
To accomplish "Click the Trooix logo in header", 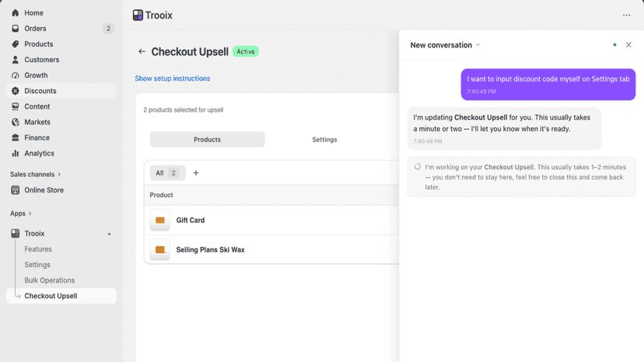I will point(138,16).
